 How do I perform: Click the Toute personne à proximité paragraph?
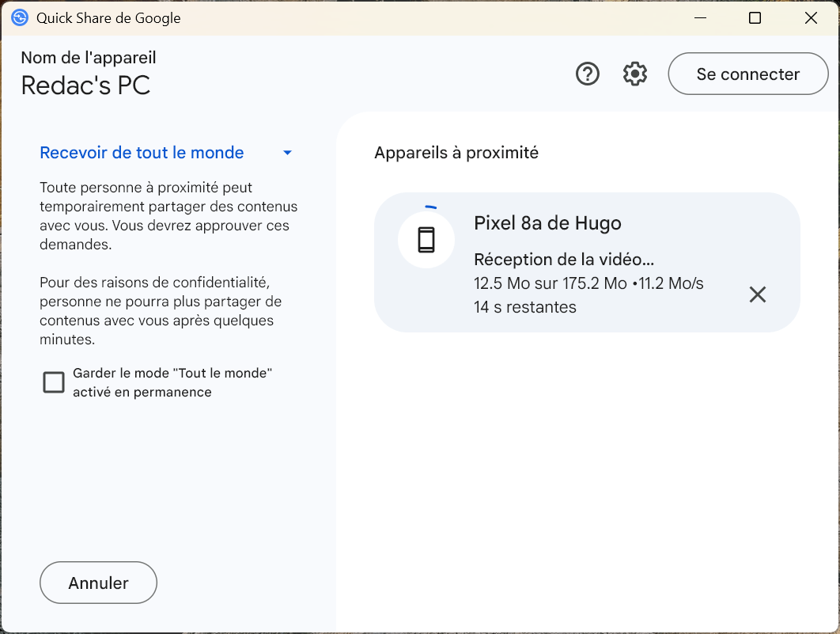click(168, 216)
